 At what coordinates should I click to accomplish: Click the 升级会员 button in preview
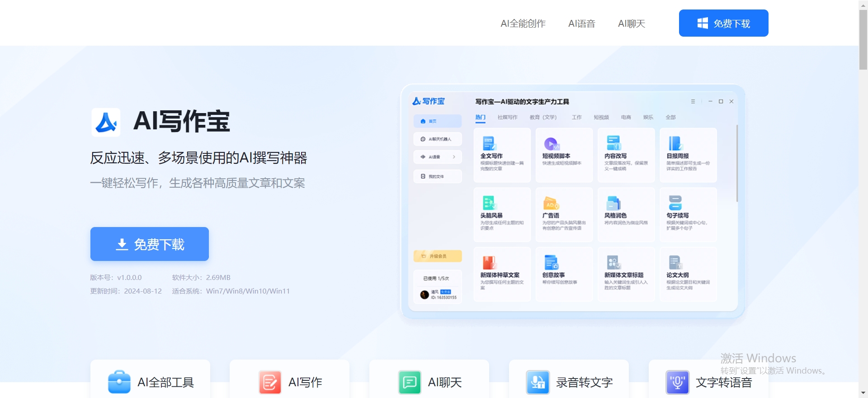pyautogui.click(x=438, y=256)
